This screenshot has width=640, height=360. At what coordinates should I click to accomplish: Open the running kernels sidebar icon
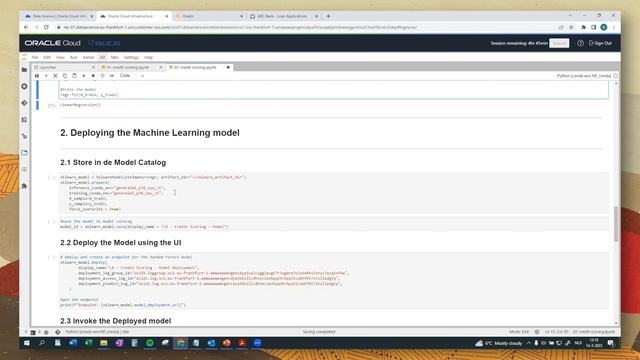(24, 87)
